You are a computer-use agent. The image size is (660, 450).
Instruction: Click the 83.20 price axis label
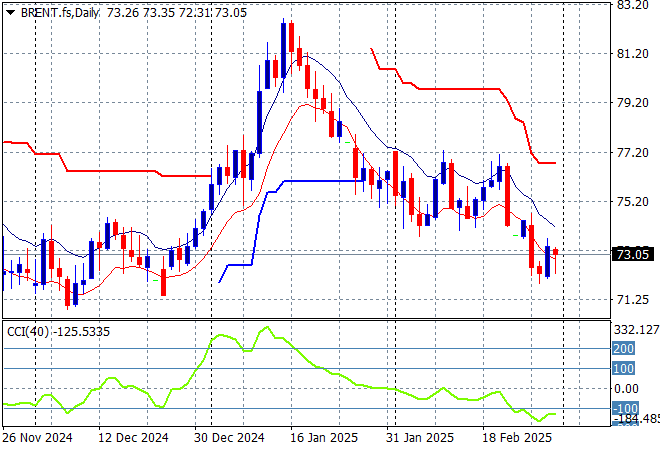632,5
